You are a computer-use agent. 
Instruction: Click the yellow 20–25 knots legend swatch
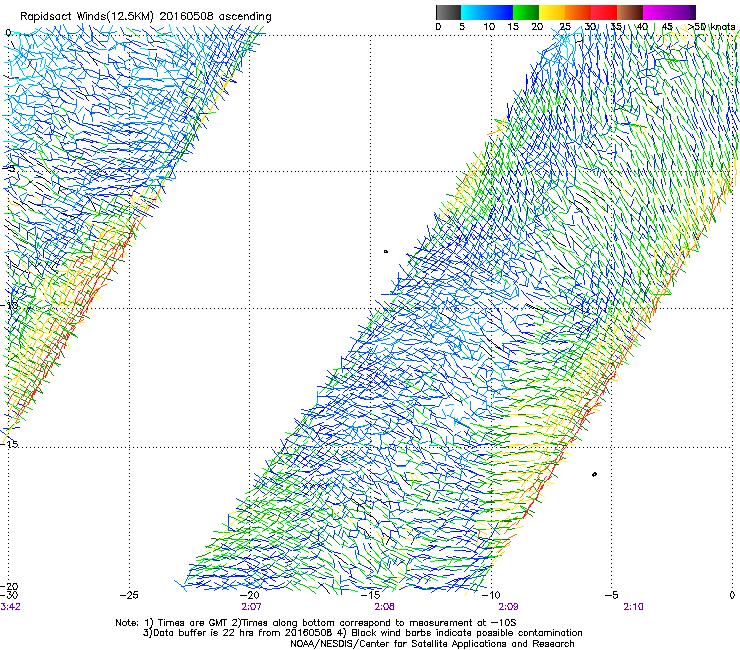(x=552, y=12)
